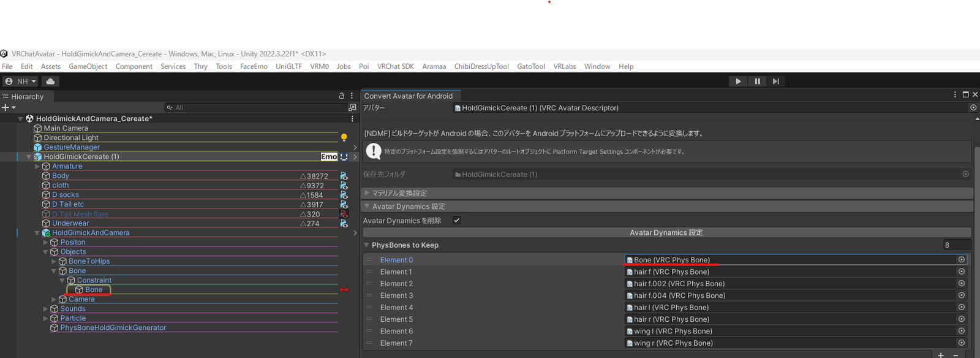Toggle visibility icon on Body row

[x=344, y=176]
